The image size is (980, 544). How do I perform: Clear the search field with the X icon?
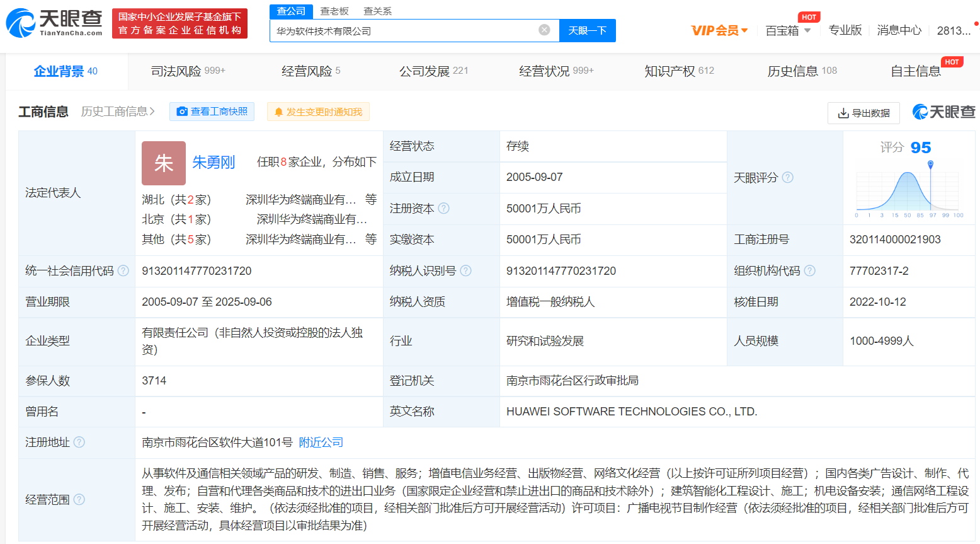[544, 30]
